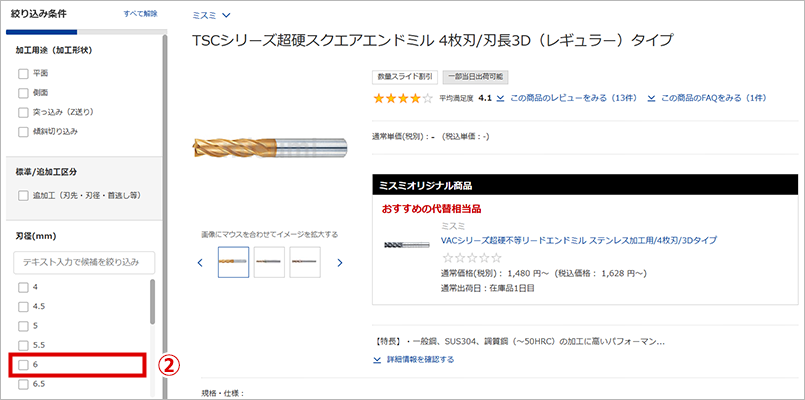
Task: Check the 側面 checkbox
Action: pyautogui.click(x=23, y=93)
